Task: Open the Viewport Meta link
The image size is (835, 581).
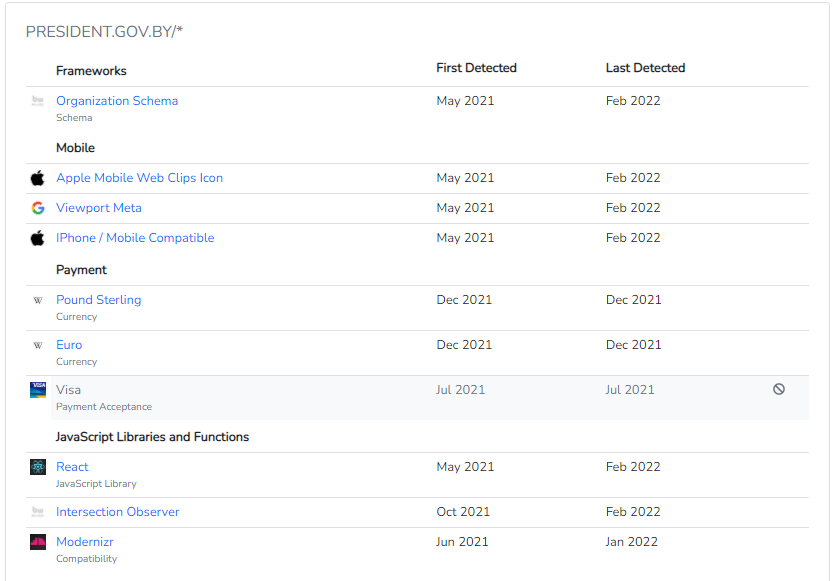Action: point(99,208)
